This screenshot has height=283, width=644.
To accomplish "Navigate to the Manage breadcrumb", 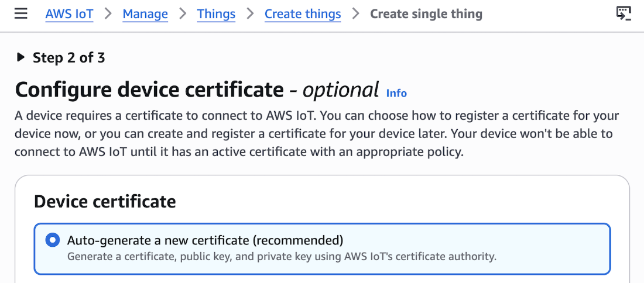I will (x=145, y=14).
